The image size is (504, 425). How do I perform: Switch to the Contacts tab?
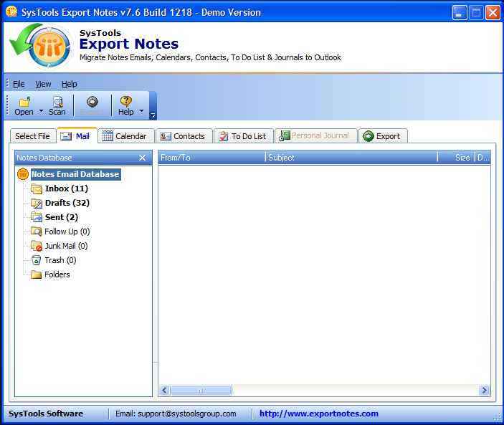pos(183,136)
